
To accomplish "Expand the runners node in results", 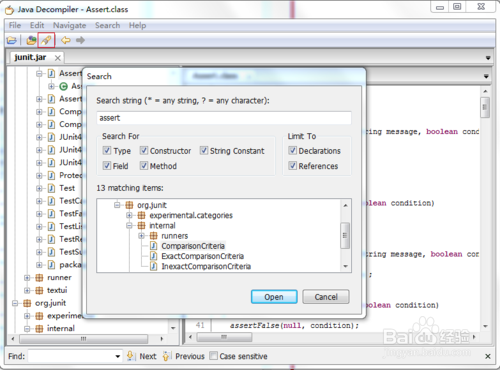I will (x=142, y=236).
